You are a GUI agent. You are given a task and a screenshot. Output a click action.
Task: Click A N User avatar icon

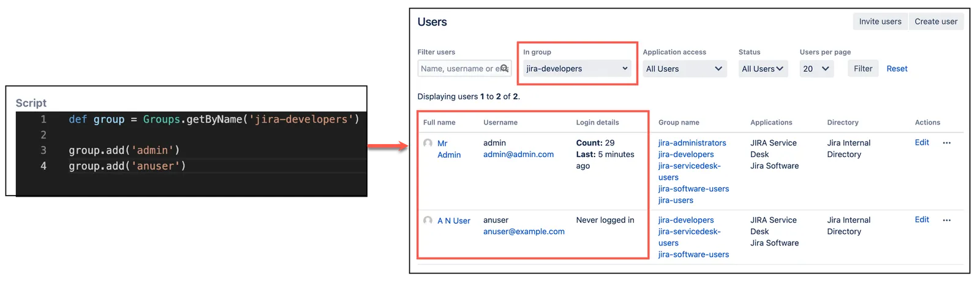pos(428,220)
